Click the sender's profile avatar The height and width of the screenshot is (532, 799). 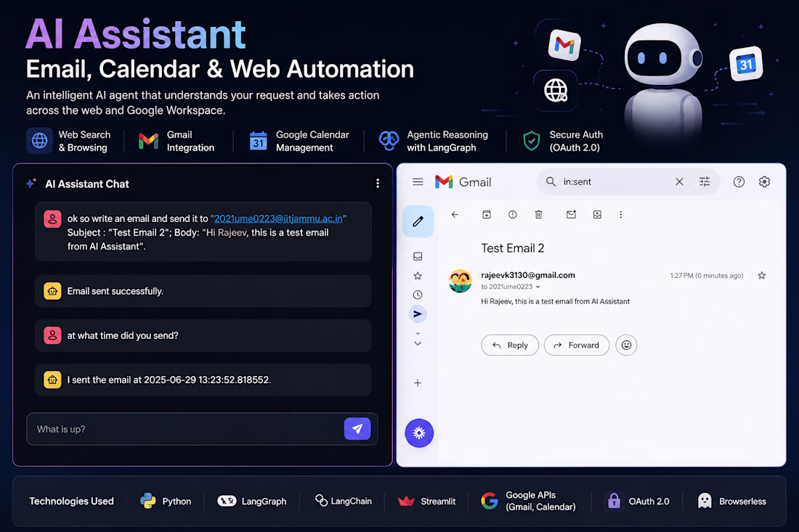tap(460, 281)
